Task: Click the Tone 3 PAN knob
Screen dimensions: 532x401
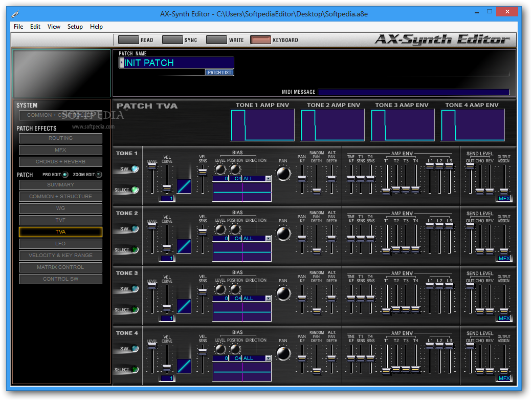Action: tap(283, 293)
